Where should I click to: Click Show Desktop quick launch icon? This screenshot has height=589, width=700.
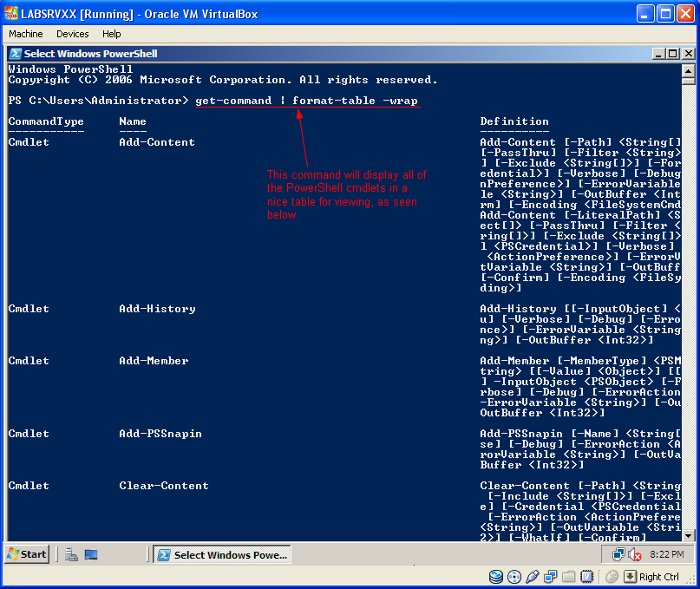91,554
